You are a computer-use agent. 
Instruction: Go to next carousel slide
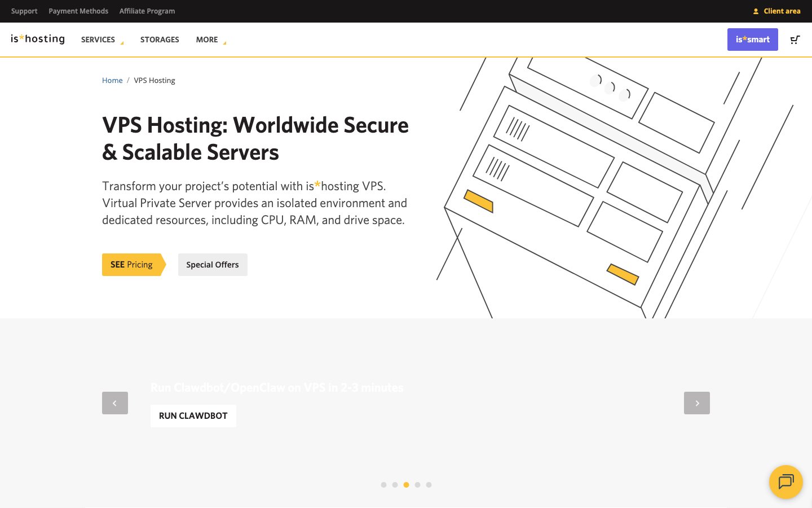point(697,403)
